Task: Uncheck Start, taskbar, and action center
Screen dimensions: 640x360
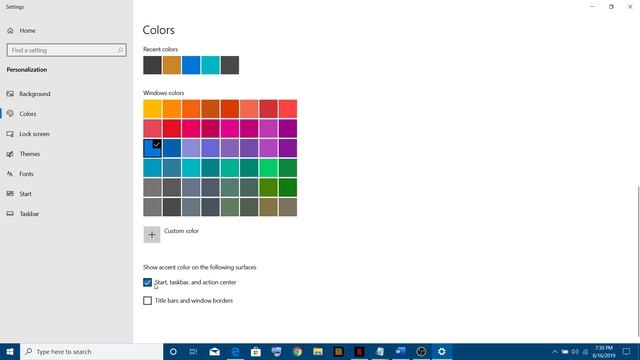Action: click(147, 282)
